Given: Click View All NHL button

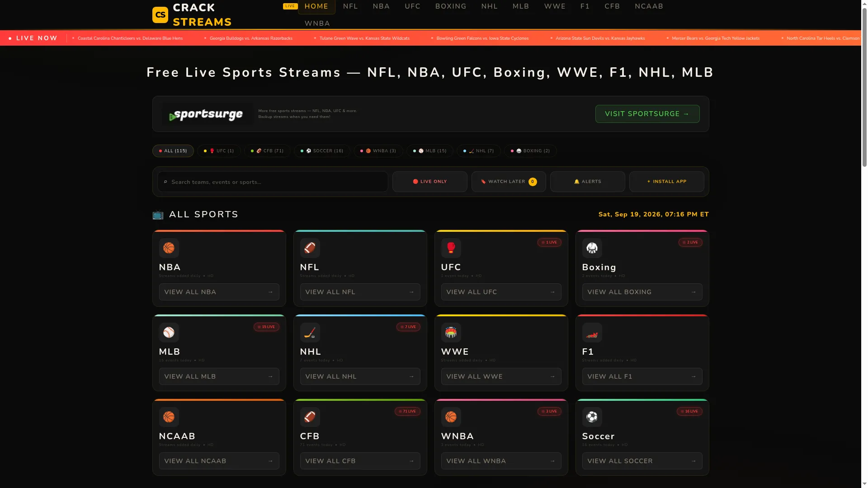Looking at the screenshot, I should point(360,376).
